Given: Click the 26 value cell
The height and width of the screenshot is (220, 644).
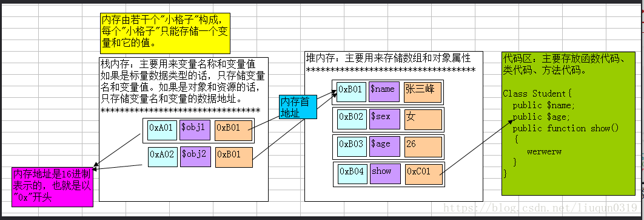Looking at the screenshot, I should (423, 147).
